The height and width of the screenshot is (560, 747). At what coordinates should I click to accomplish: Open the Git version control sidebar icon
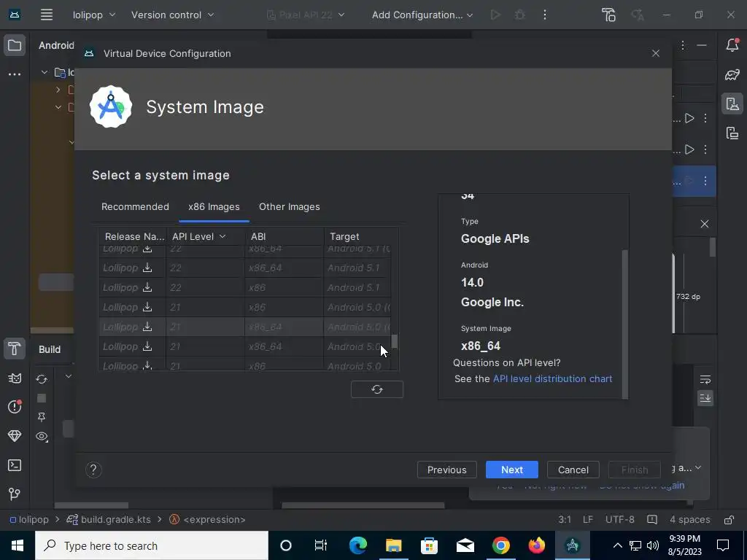(x=15, y=494)
